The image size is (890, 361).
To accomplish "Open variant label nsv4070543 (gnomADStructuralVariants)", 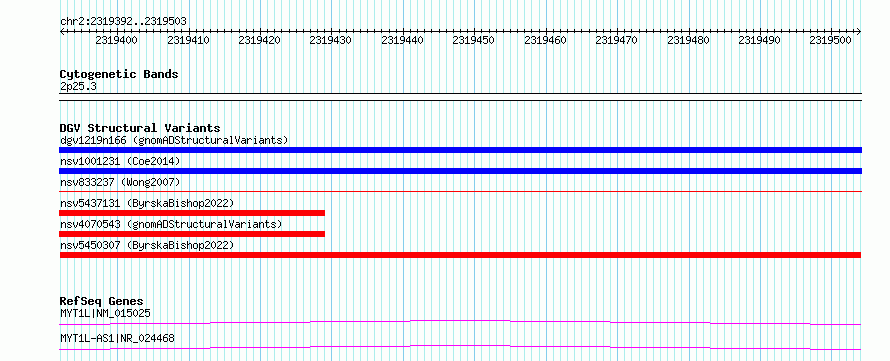I will click(171, 224).
